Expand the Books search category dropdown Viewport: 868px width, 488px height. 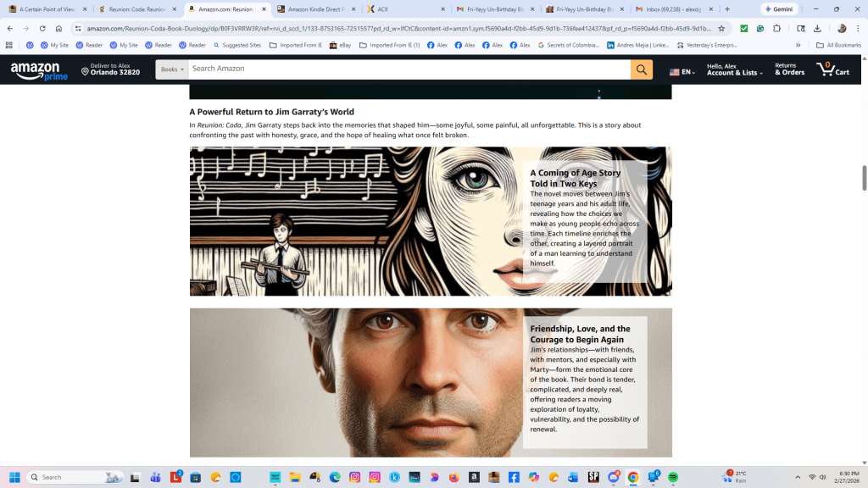pos(172,69)
